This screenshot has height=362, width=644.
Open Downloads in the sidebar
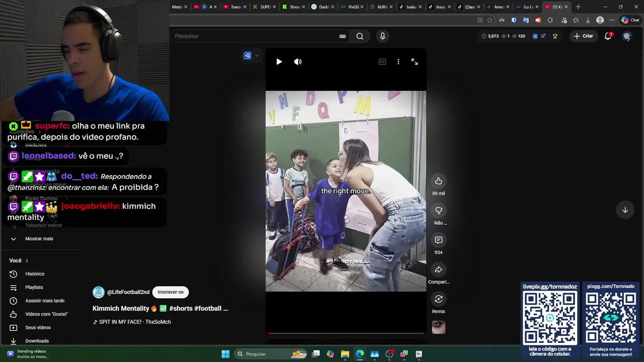(x=37, y=341)
